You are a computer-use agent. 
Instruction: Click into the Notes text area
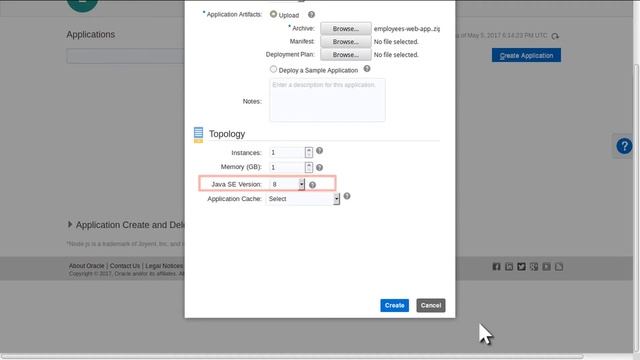[327, 100]
